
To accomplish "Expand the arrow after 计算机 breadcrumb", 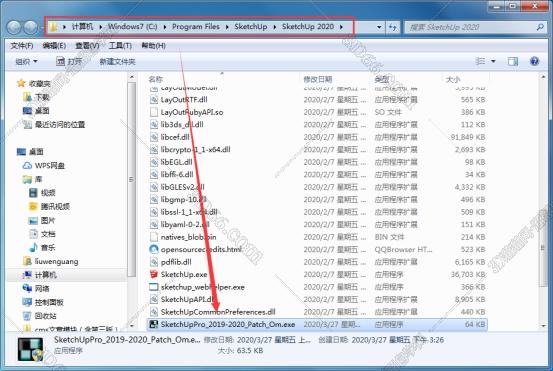I will (x=100, y=27).
